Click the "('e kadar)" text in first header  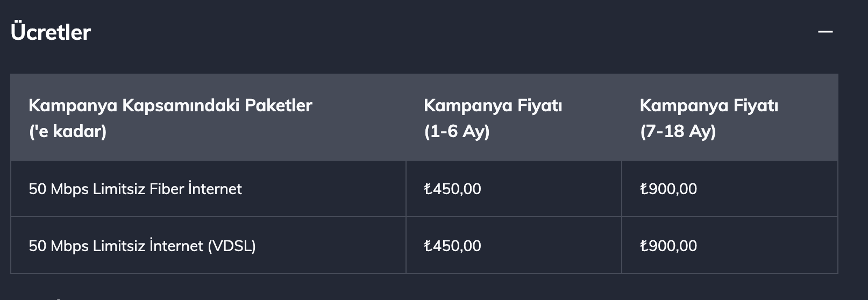(x=68, y=131)
